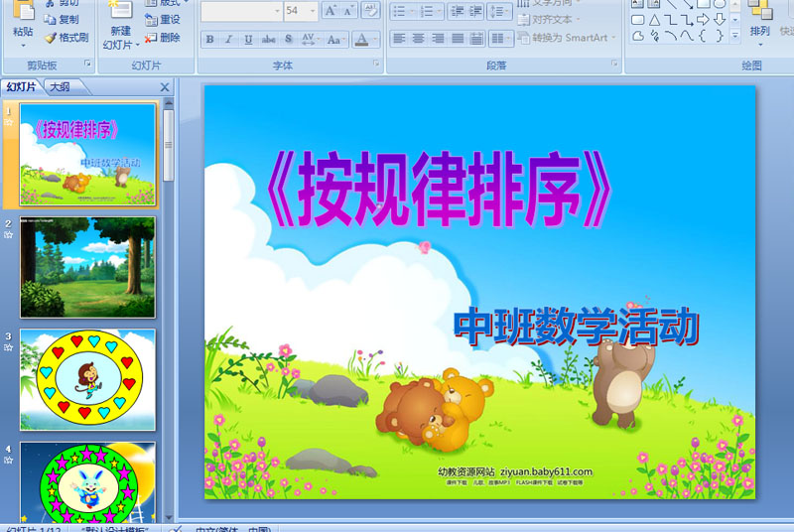Move the shapes gallery down one row
Image resolution: width=794 pixels, height=532 pixels.
(x=735, y=20)
